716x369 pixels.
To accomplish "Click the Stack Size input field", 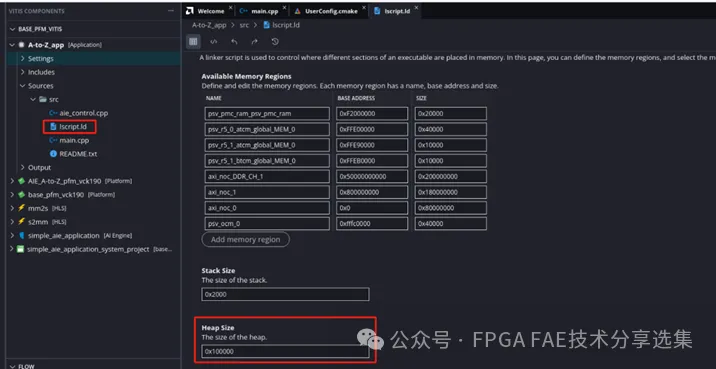I will coord(285,295).
